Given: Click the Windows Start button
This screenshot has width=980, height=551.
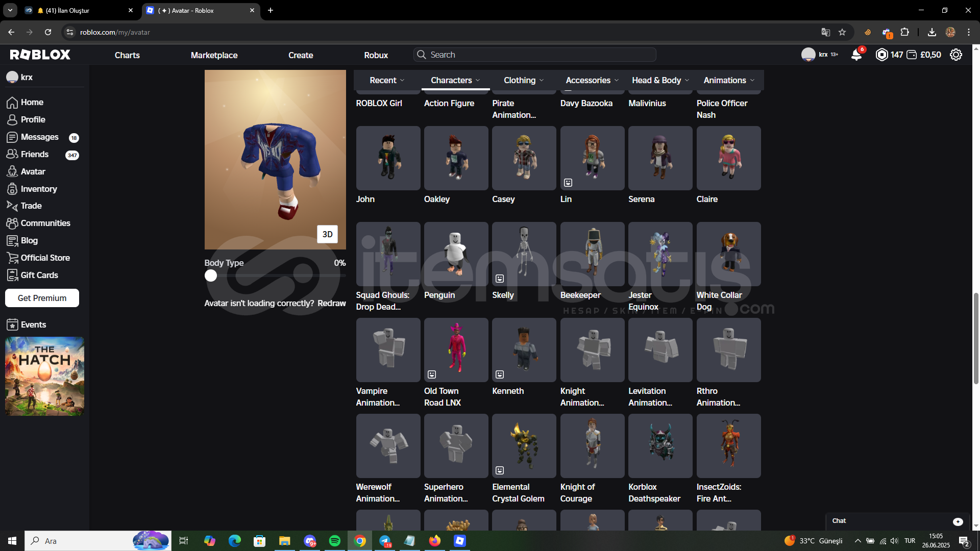Looking at the screenshot, I should click(12, 541).
